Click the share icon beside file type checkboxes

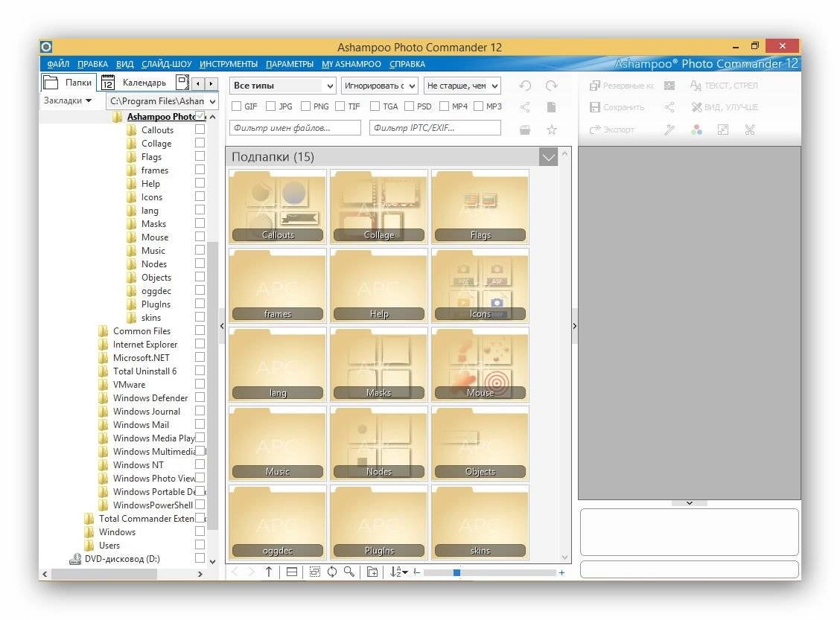pos(525,107)
